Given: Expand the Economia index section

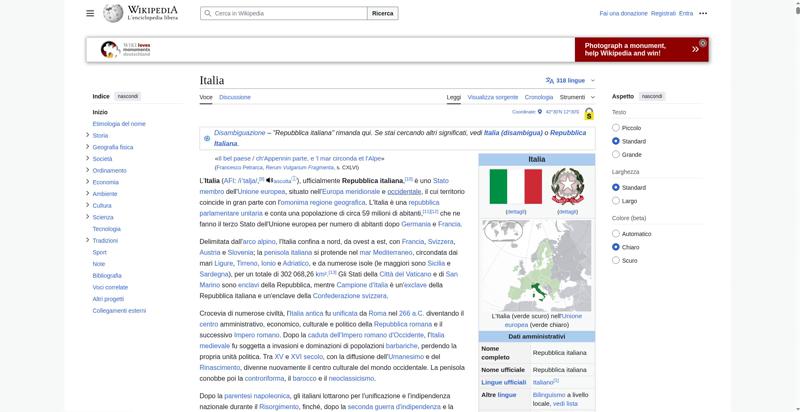Looking at the screenshot, I should 88,182.
